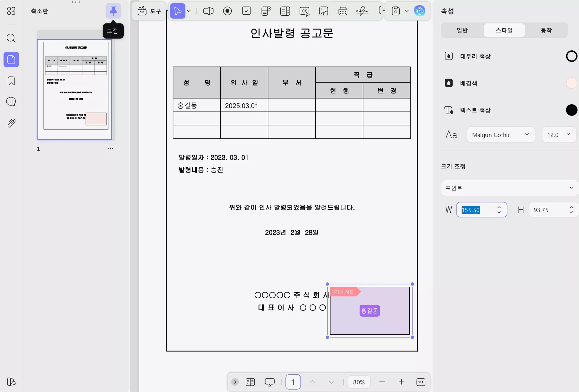This screenshot has height=392, width=579.
Task: Open the 텍스트 색상 color swatch
Action: 572,110
